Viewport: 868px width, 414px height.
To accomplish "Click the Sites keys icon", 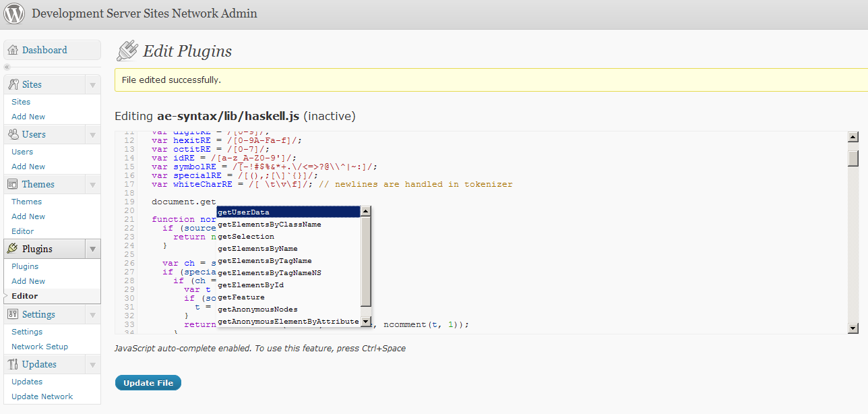I will (x=13, y=84).
